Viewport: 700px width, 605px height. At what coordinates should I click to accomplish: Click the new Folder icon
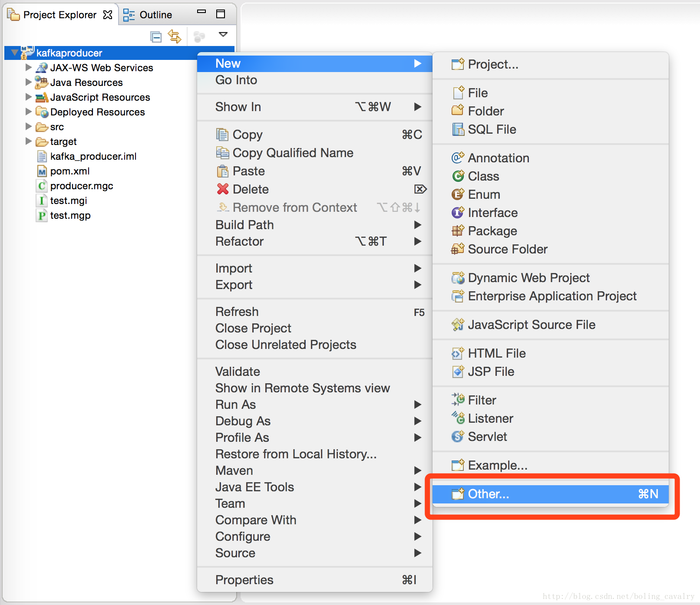point(458,111)
